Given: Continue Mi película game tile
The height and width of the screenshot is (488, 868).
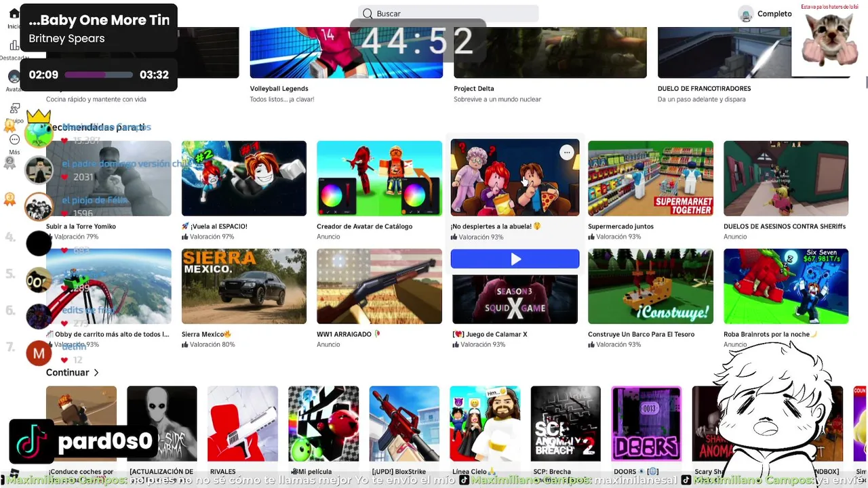Looking at the screenshot, I should click(323, 424).
